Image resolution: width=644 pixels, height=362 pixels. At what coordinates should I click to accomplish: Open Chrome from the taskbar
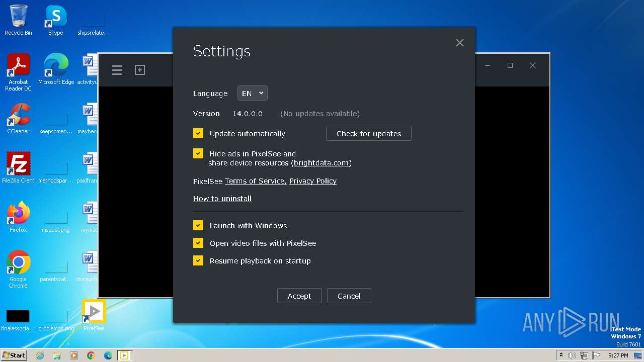coord(91,355)
